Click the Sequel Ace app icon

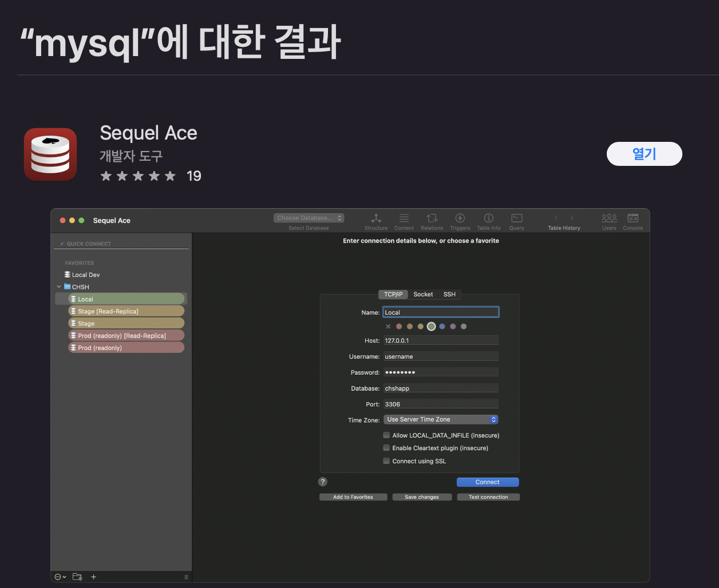pyautogui.click(x=50, y=154)
